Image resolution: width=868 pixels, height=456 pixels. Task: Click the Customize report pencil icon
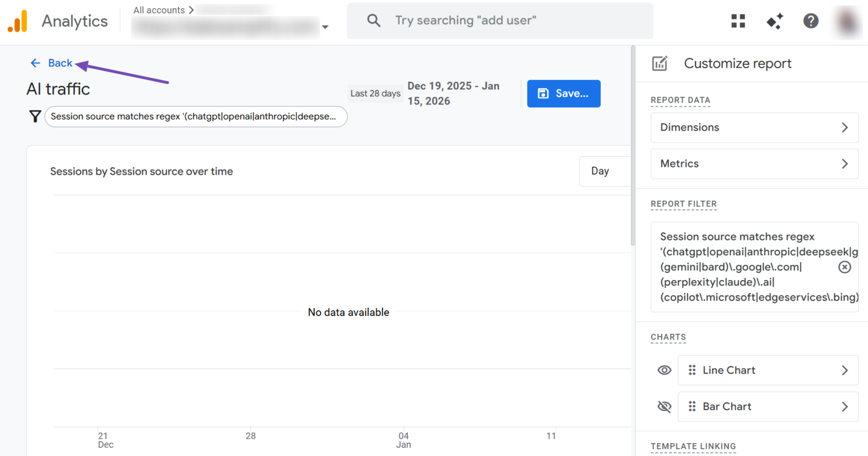point(660,63)
